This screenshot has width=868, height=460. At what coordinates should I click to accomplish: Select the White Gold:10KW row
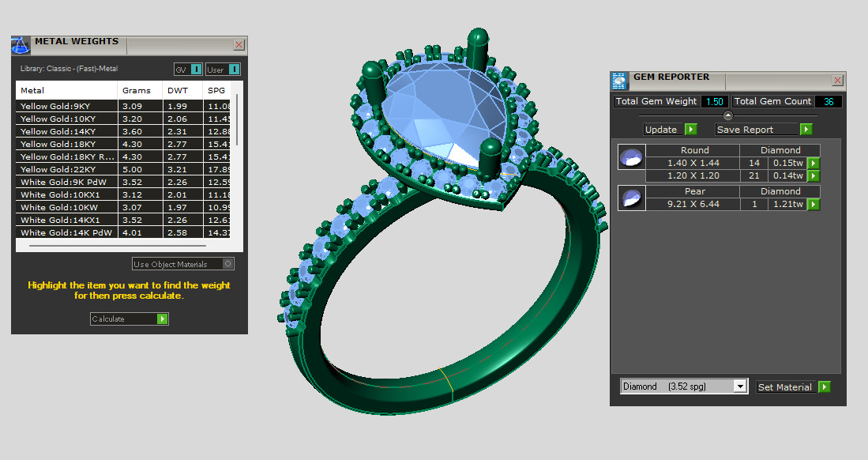(123, 207)
